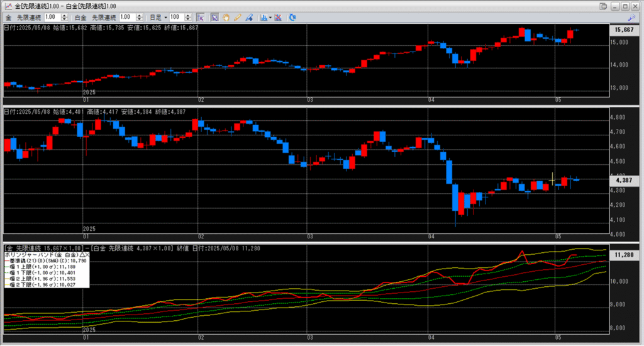Open the 日足 timeframe dropdown
The image size is (644, 346).
158,17
